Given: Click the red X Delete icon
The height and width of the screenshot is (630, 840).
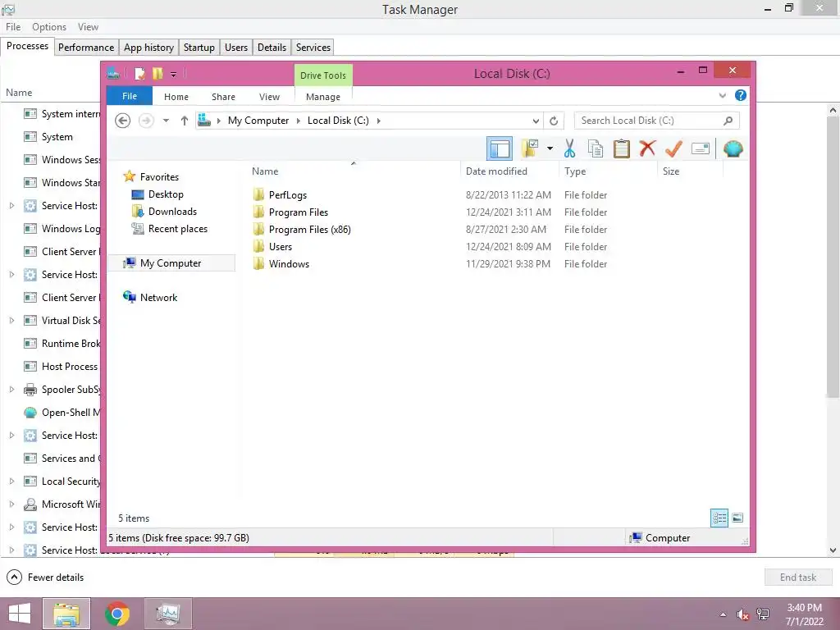Looking at the screenshot, I should coord(647,148).
